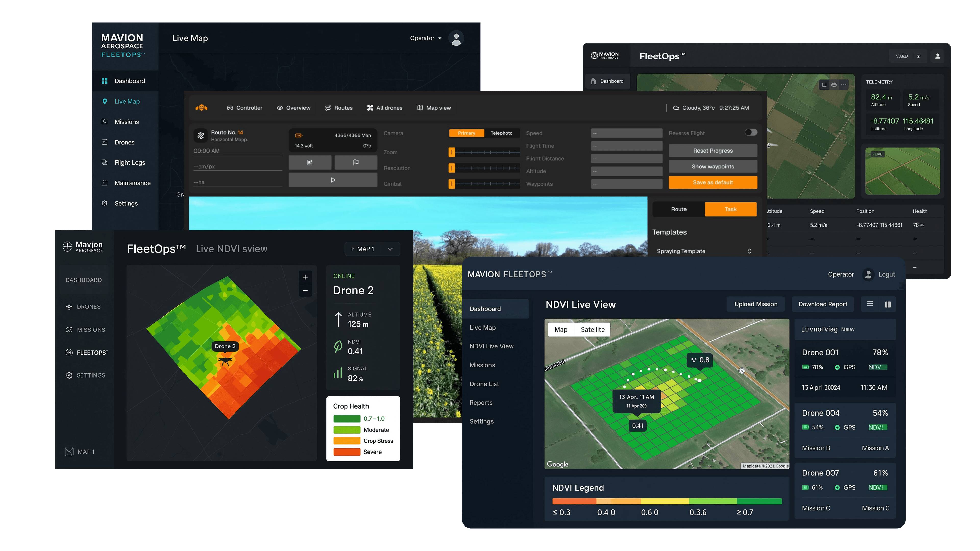The height and width of the screenshot is (551, 980).
Task: Open NDVI Live View in Mavion FleetOps sidebar
Action: [492, 346]
